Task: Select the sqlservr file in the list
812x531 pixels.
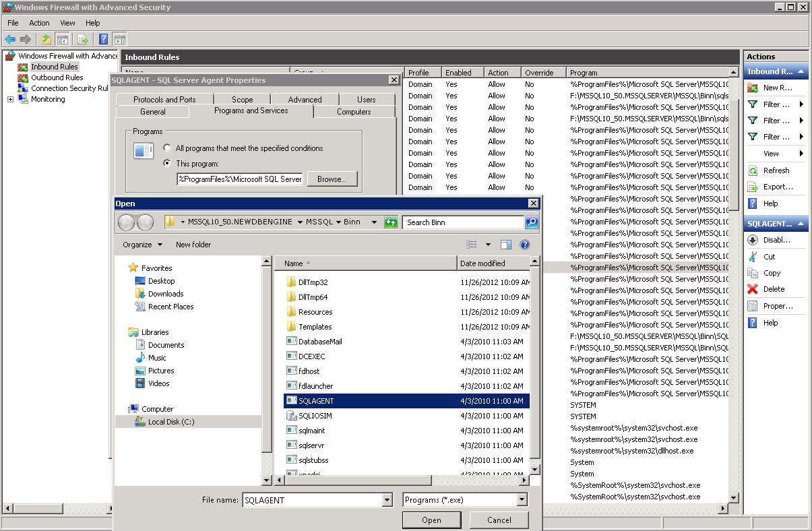Action: [x=311, y=445]
